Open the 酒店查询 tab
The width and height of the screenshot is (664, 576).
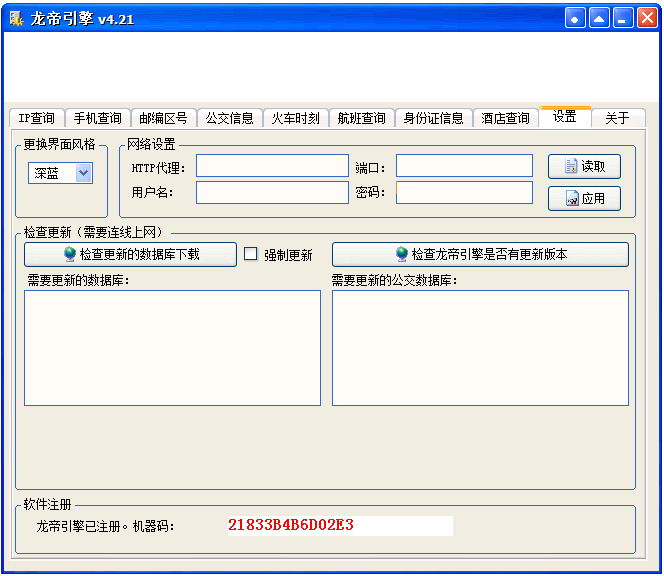click(x=506, y=118)
